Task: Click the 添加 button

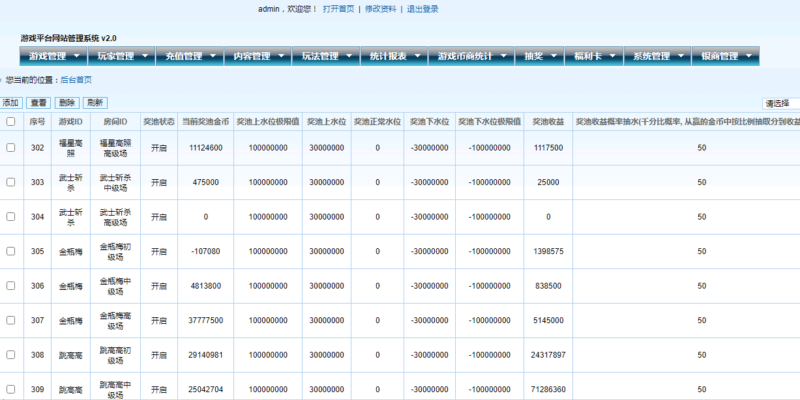Action: [11, 103]
